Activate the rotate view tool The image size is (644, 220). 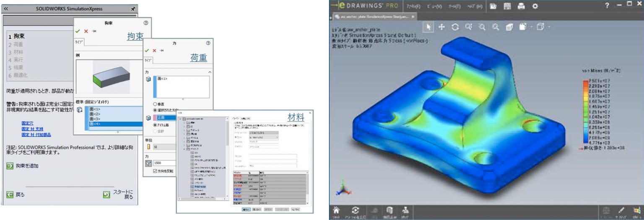click(x=455, y=27)
